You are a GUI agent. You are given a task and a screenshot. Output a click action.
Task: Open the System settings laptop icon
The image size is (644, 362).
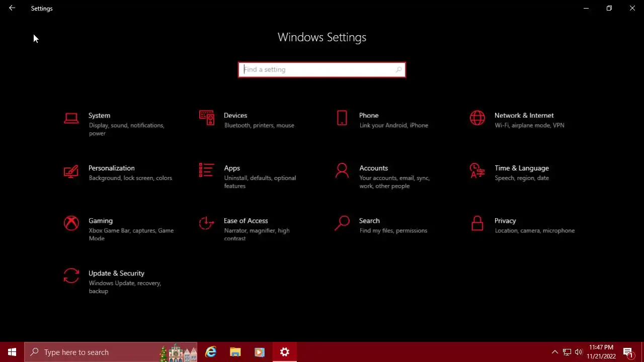point(71,119)
